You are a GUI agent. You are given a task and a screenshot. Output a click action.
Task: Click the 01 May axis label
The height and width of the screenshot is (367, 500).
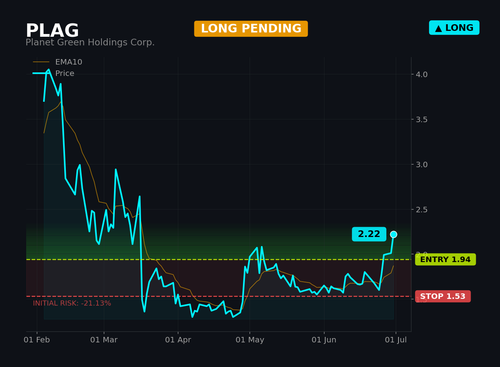pyautogui.click(x=250, y=340)
